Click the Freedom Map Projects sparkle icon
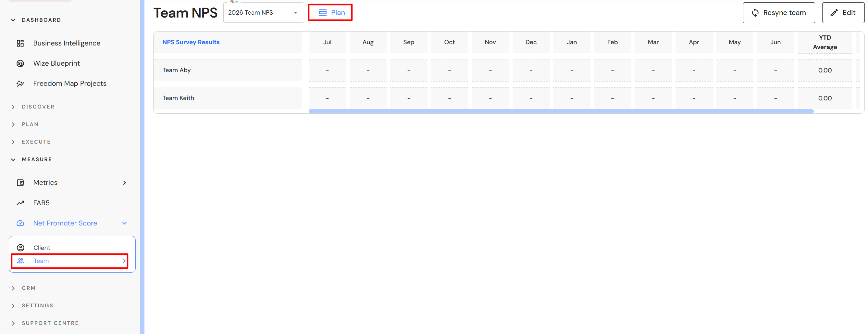 pyautogui.click(x=20, y=83)
